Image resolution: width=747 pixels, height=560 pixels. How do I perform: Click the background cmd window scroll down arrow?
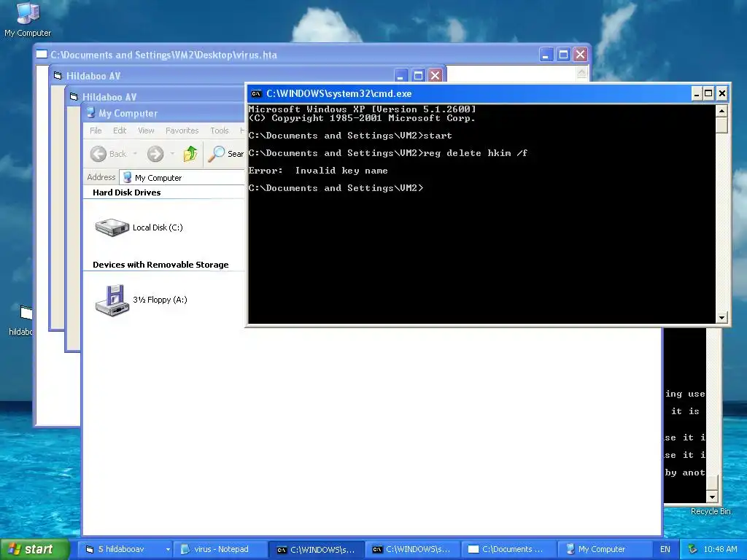point(712,497)
